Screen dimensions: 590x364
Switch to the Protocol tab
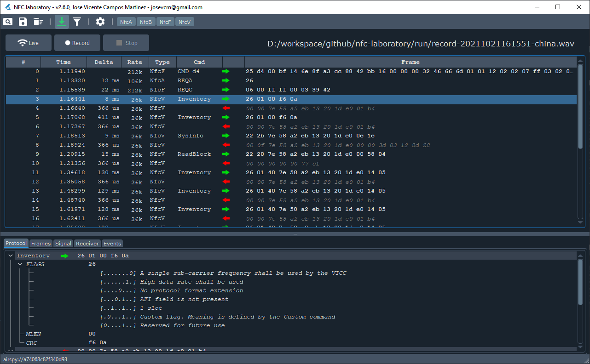[16, 244]
